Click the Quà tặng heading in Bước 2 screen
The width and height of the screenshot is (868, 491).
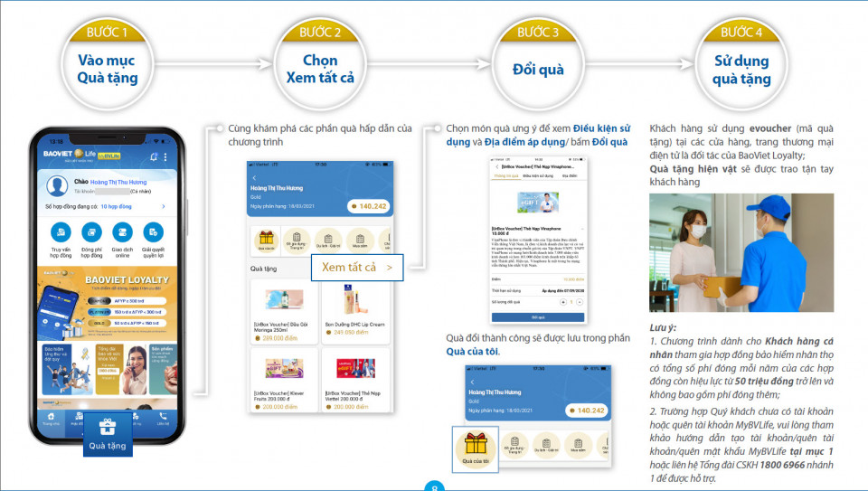pos(263,269)
